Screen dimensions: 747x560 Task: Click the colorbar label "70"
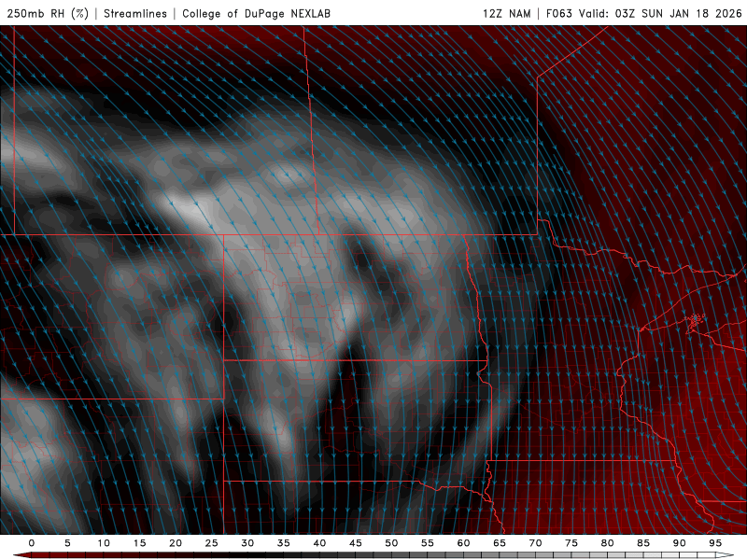pos(535,543)
